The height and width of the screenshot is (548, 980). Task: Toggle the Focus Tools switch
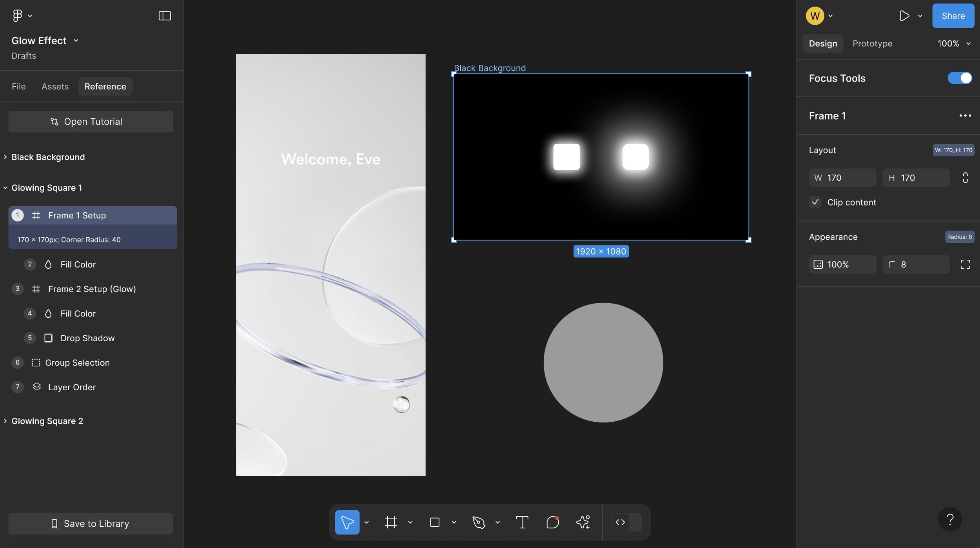point(960,78)
